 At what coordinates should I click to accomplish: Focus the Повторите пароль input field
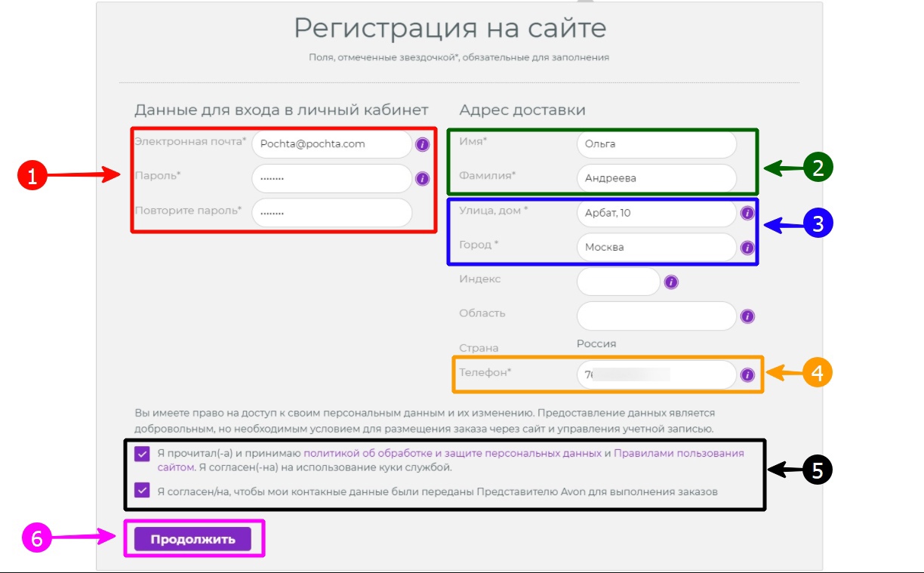pos(331,213)
